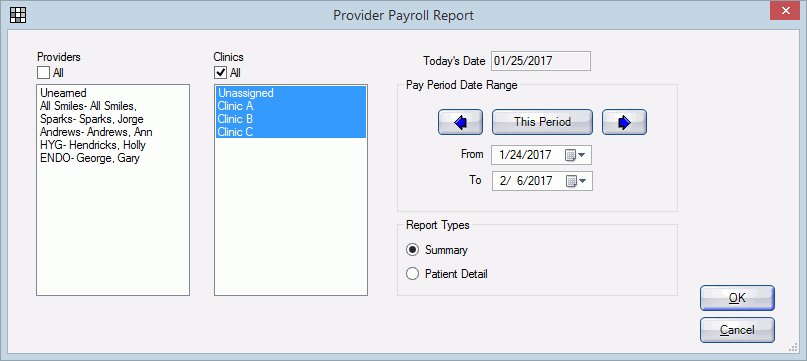Viewport: 807px width, 361px height.
Task: Open the window grid icon in title bar
Action: 17,15
